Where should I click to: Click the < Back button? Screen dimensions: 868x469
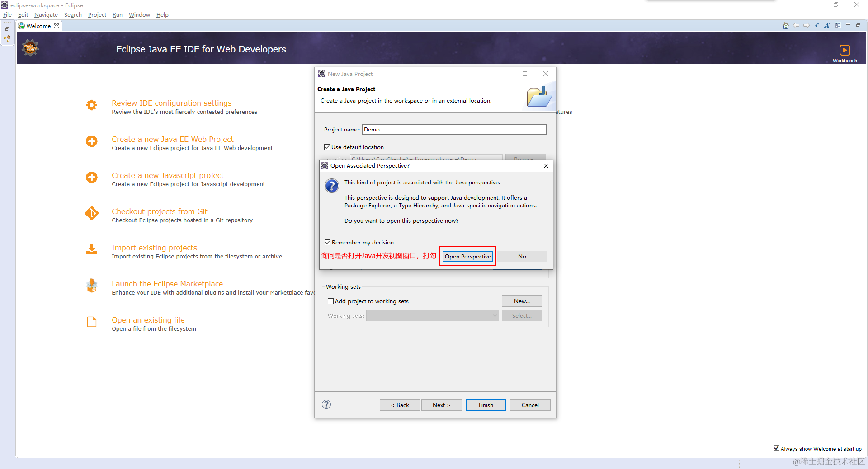click(400, 405)
